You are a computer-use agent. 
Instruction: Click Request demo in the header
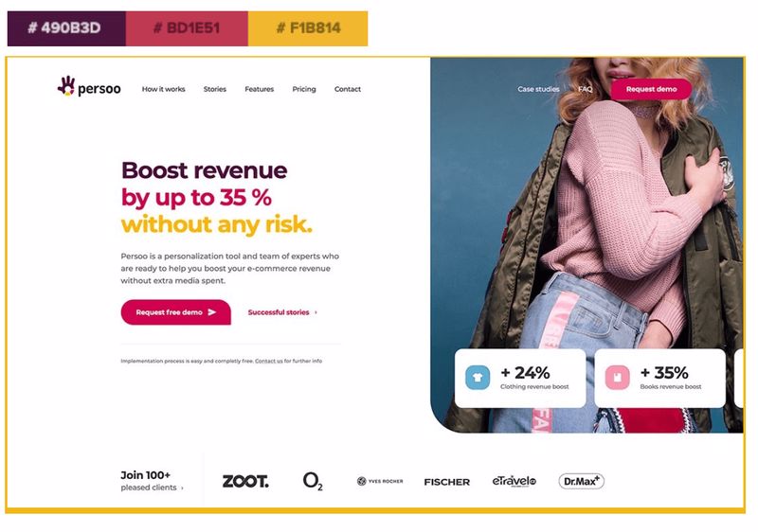coord(651,89)
